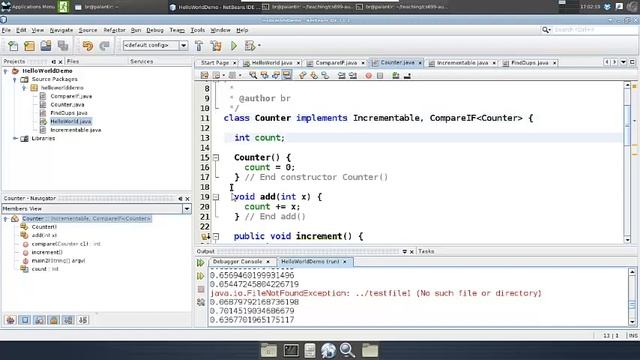
Task: Open the terminal icon in the bottom dock
Action: pos(291,350)
